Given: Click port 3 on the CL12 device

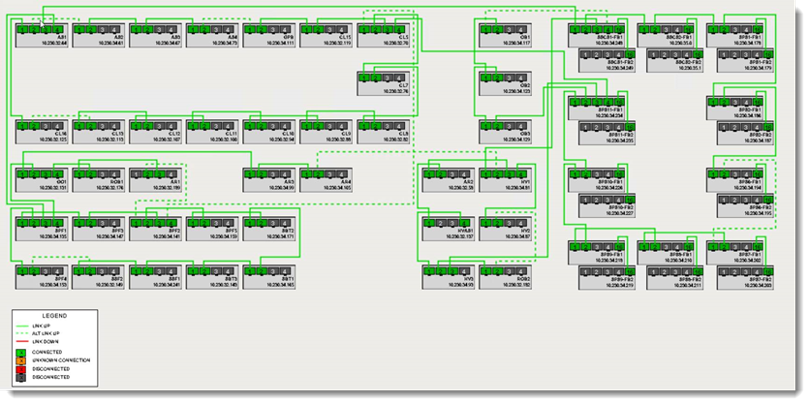Looking at the screenshot, I should (x=160, y=126).
